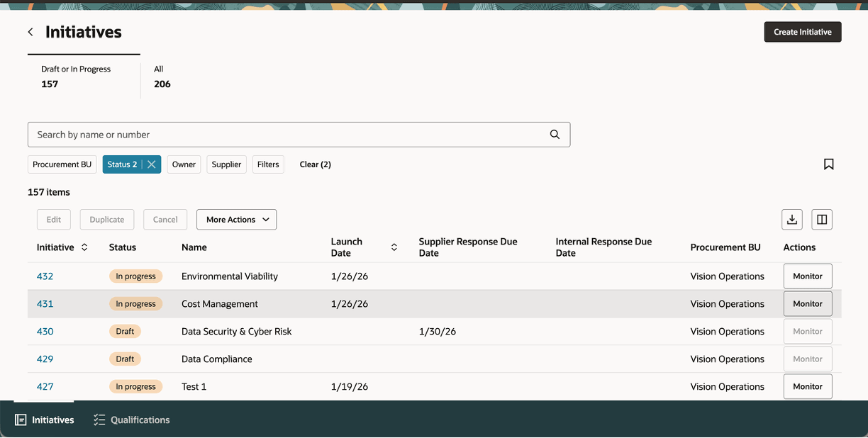Open the Supplier filter chip
868x438 pixels.
(226, 164)
